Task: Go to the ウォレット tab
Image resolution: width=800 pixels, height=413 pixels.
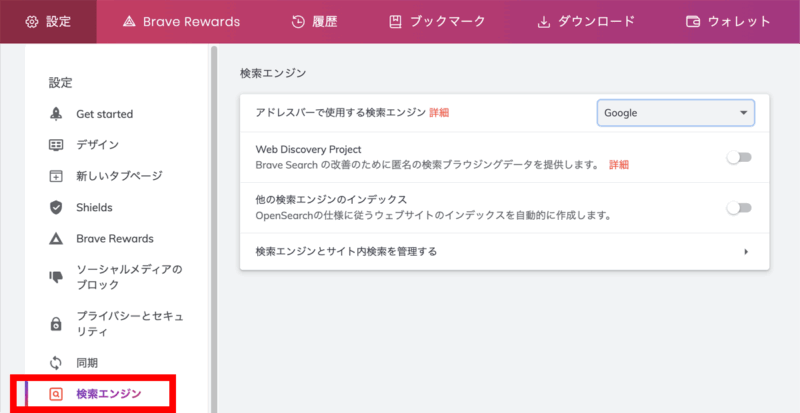Action: (x=728, y=21)
